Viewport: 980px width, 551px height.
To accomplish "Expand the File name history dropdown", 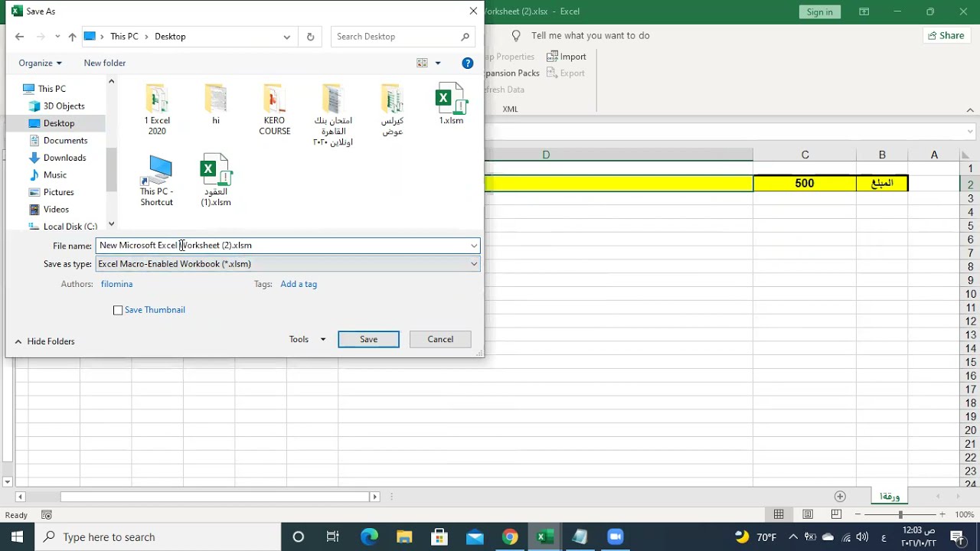I will click(474, 246).
